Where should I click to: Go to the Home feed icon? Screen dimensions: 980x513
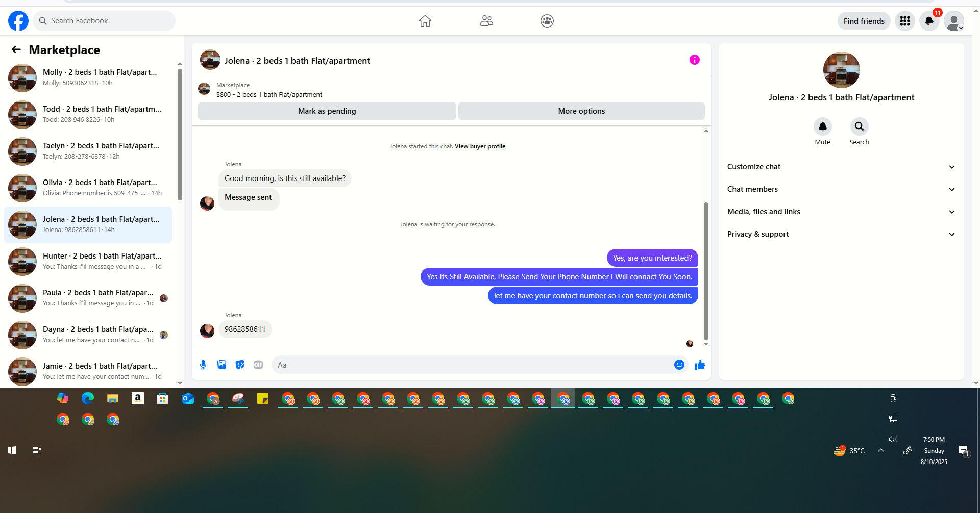point(425,21)
